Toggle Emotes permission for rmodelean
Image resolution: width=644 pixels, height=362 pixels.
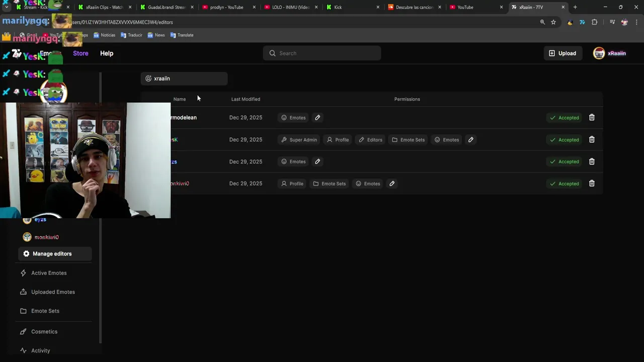[293, 118]
